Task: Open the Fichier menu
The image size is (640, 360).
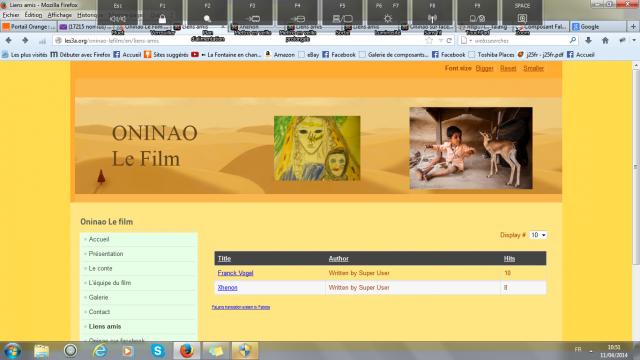Action: pos(11,15)
